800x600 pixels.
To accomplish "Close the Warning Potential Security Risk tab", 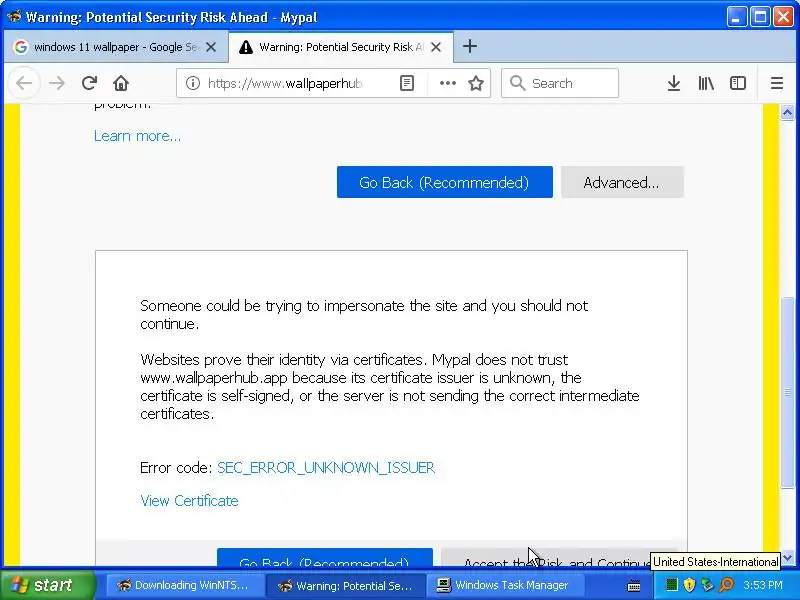I will click(436, 47).
